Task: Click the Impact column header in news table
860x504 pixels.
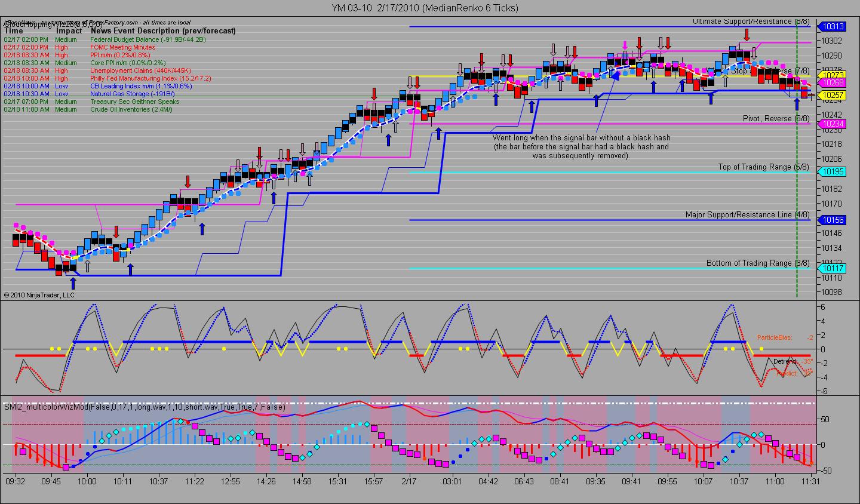Action: (x=69, y=30)
